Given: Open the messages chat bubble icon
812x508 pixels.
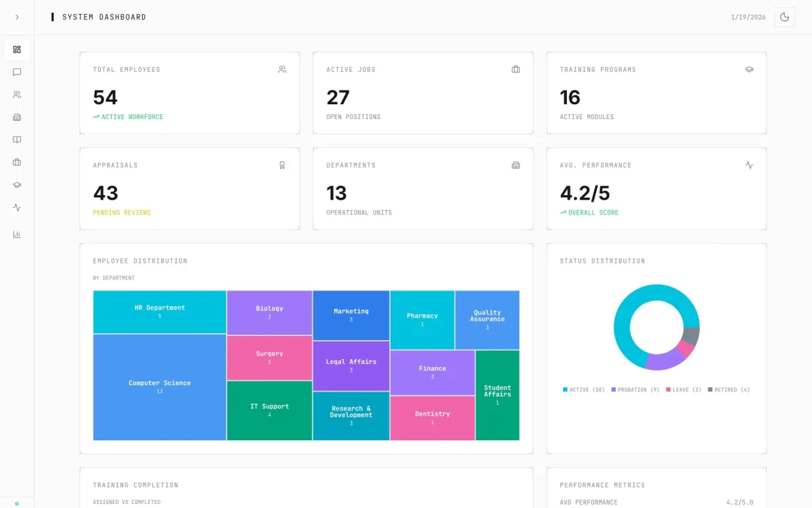Looking at the screenshot, I should [x=17, y=72].
